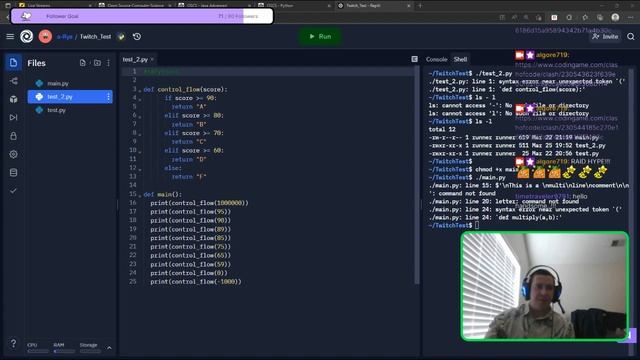Click the Replit search magnifier icon
The image size is (640, 360).
coord(631,37)
